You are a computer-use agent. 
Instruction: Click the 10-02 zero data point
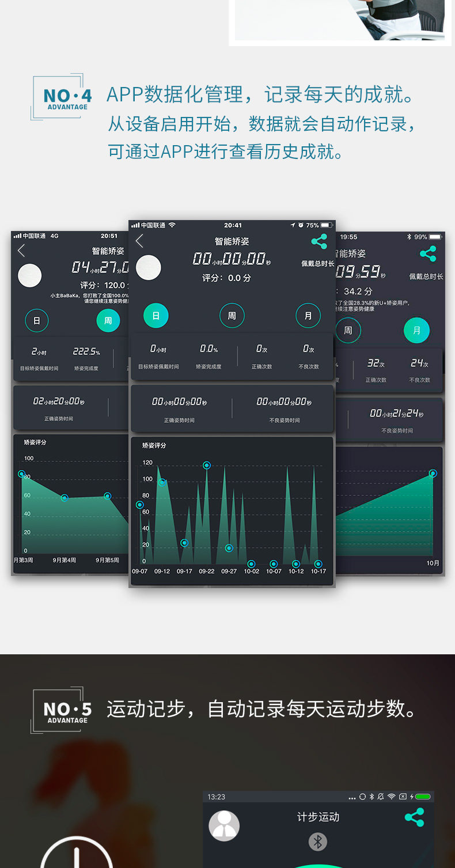(251, 564)
